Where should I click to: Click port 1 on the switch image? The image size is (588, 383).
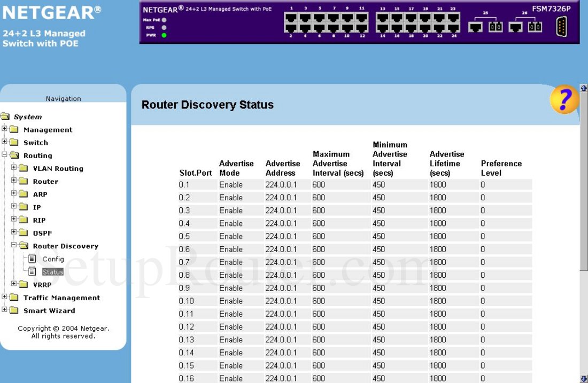click(x=291, y=17)
